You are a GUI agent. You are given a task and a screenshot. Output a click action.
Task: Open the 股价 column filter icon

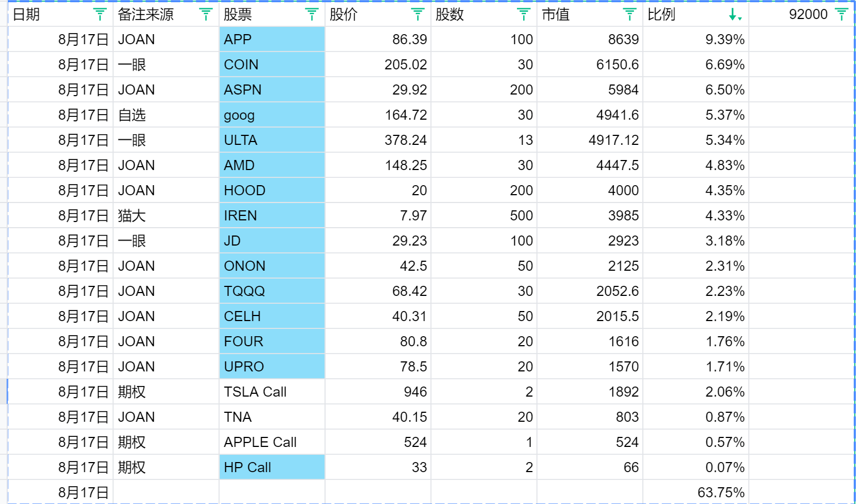(x=417, y=15)
